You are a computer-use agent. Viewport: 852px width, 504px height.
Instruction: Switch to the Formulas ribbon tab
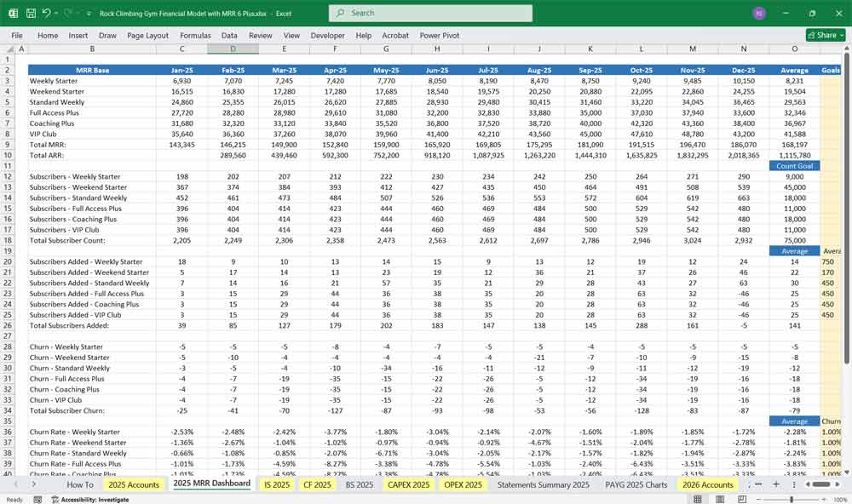[x=195, y=36]
